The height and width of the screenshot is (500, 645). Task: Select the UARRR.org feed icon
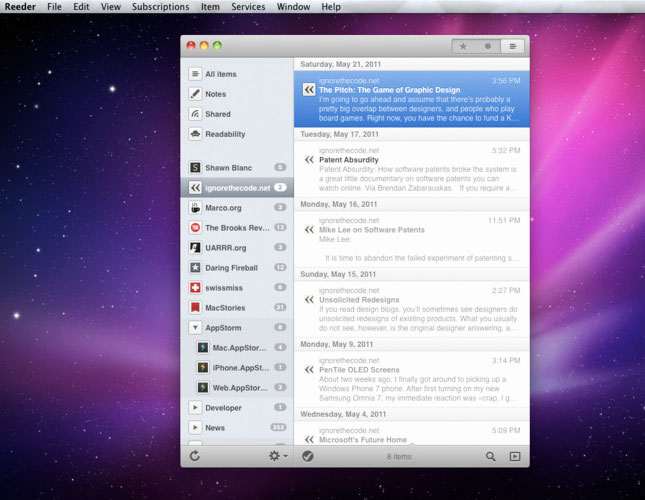195,248
